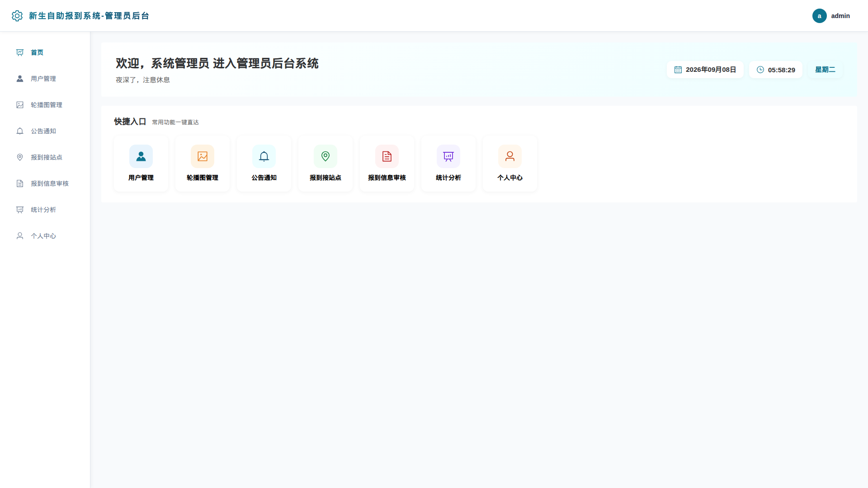
Task: Click the 轮播图管理 sidebar image icon
Action: [x=20, y=105]
